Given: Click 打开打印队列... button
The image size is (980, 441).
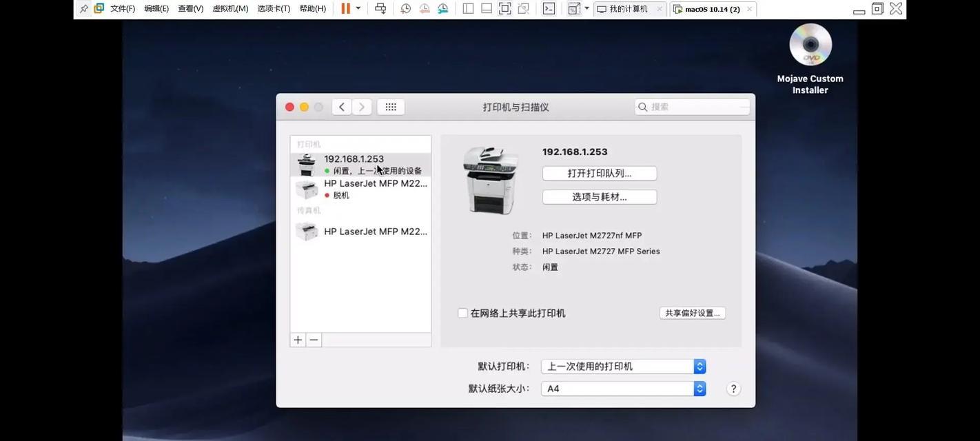Looking at the screenshot, I should click(600, 173).
